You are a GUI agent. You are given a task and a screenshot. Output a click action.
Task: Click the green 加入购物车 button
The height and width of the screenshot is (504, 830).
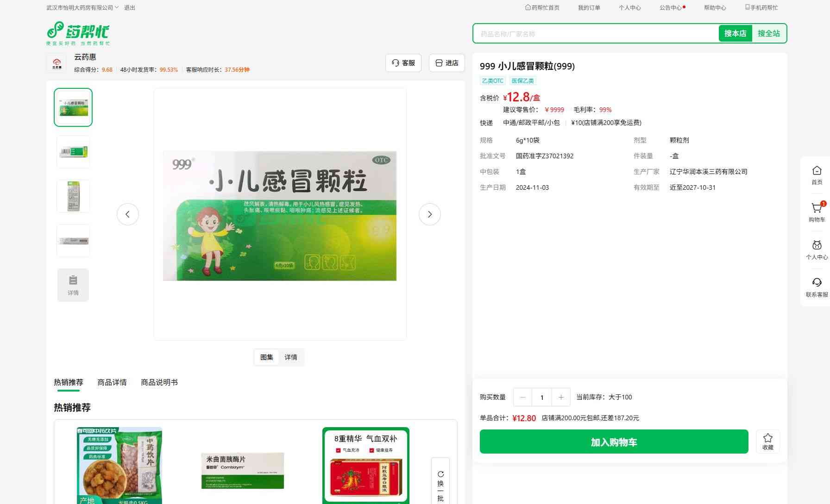pyautogui.click(x=614, y=442)
